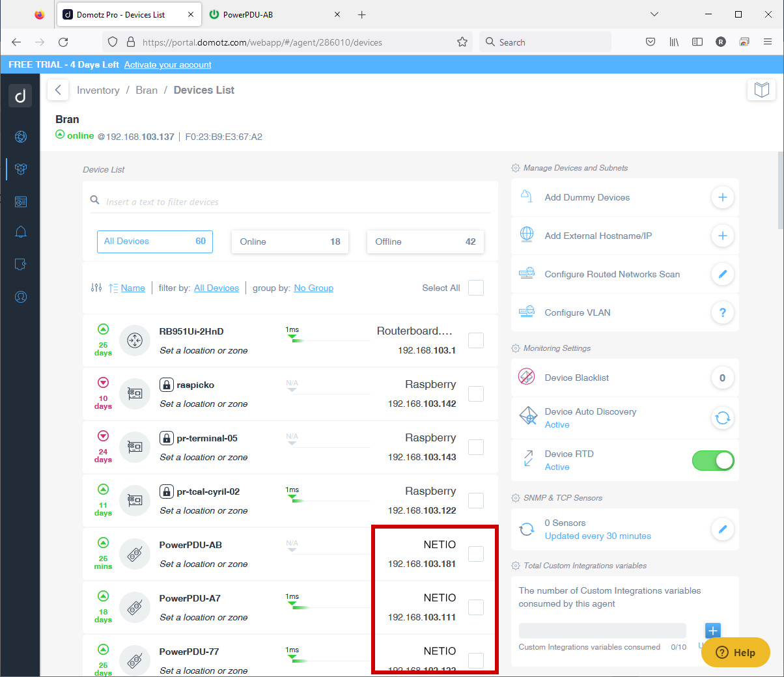Click the lock icon beside pr-terminal-05
784x677 pixels.
pyautogui.click(x=167, y=438)
